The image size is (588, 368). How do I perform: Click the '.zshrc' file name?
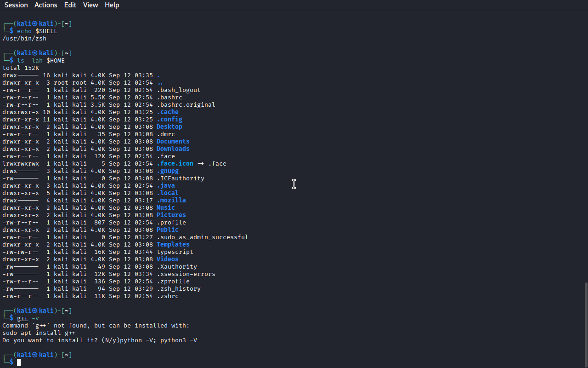tap(168, 296)
